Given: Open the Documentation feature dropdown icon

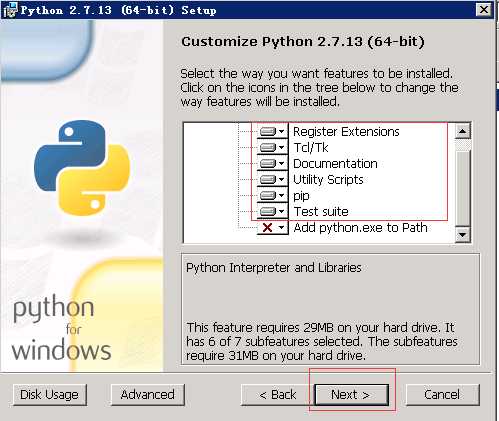Looking at the screenshot, I should coord(272,163).
